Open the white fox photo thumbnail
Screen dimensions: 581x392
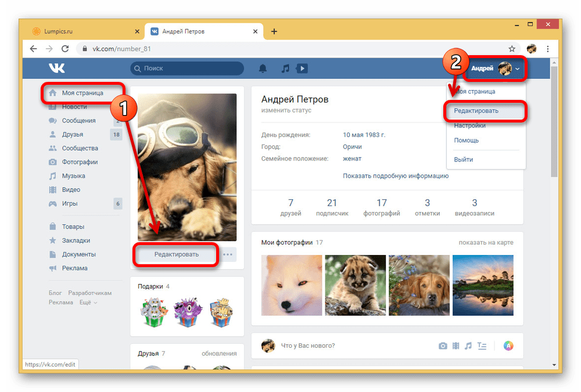291,285
